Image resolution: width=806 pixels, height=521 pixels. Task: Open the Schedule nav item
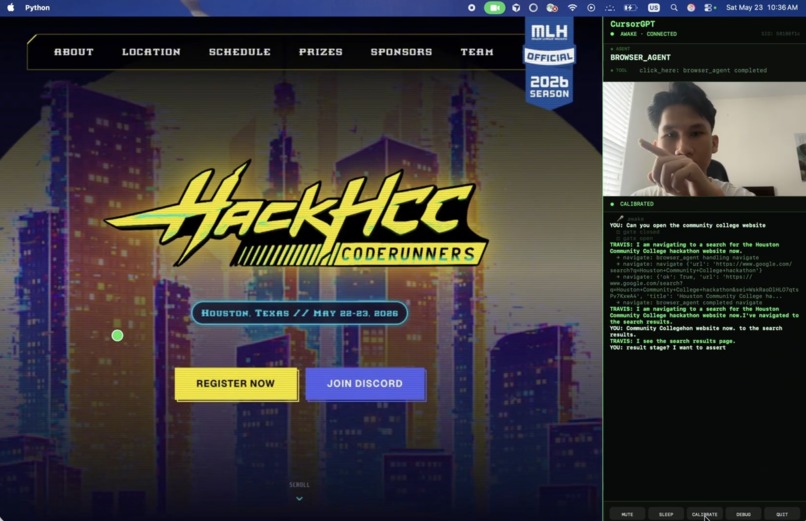pos(240,52)
